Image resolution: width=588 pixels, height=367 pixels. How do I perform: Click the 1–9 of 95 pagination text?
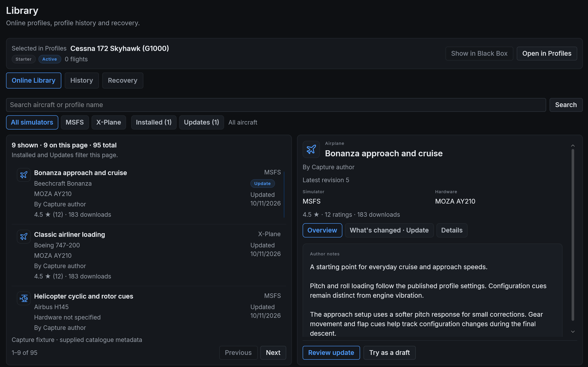25,353
